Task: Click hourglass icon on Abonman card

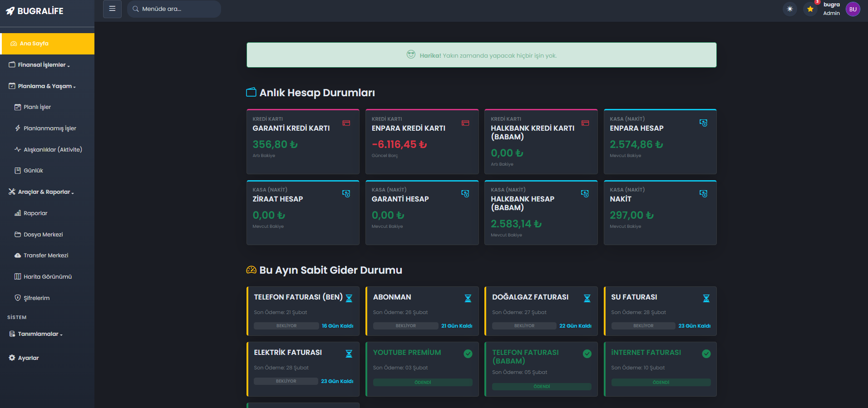Action: tap(468, 298)
